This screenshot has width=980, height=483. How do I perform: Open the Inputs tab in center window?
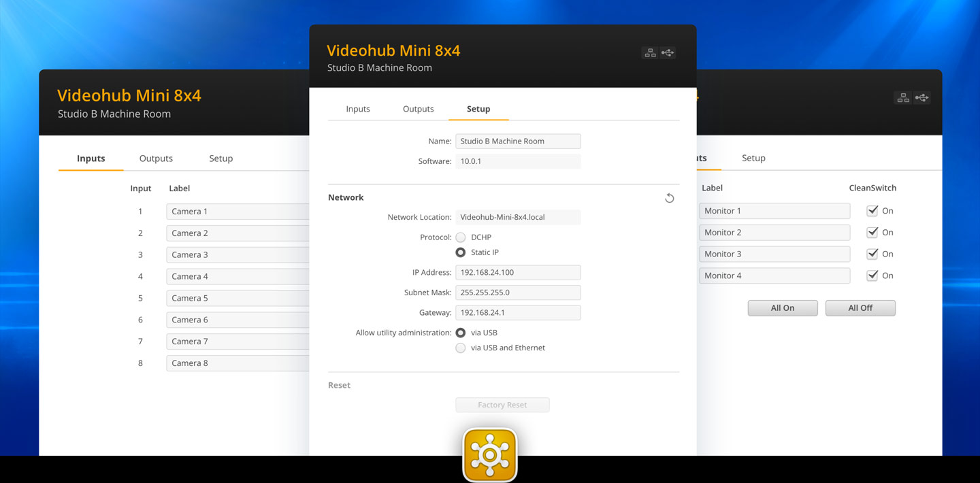point(358,109)
